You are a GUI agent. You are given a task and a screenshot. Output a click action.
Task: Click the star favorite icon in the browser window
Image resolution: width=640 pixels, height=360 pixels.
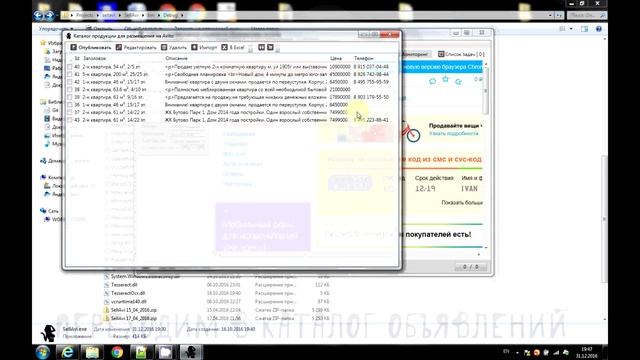[x=445, y=79]
